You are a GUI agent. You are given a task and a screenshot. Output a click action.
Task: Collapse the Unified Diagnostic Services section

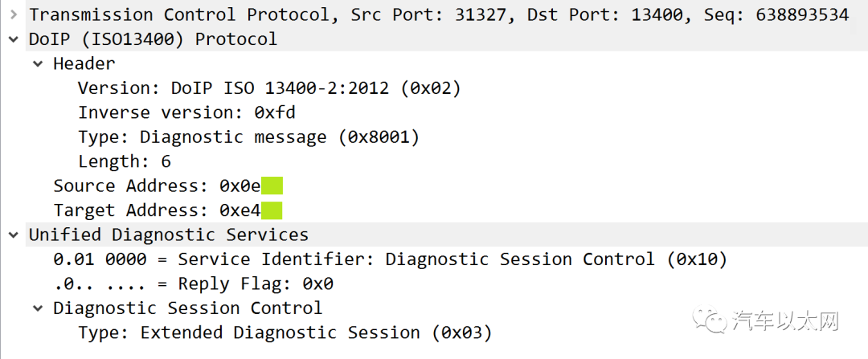click(13, 235)
